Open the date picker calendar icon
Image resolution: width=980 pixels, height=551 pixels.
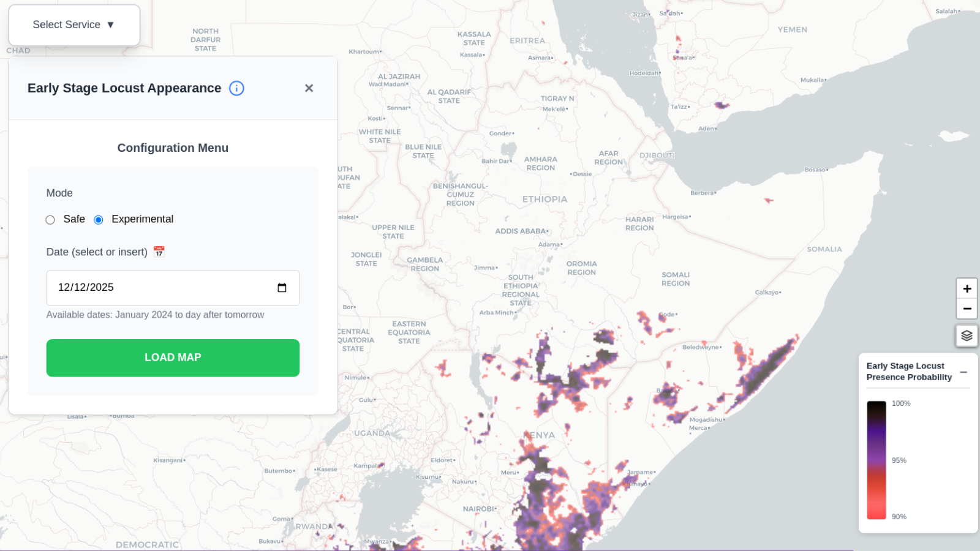pyautogui.click(x=282, y=288)
